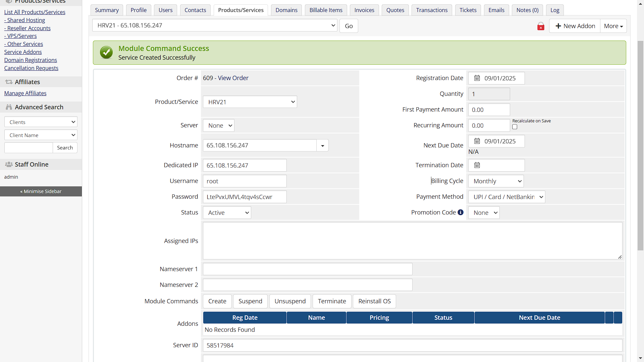Screen dimensions: 644x362
Task: Click the Nameserver 1 input field
Action: [x=307, y=269]
